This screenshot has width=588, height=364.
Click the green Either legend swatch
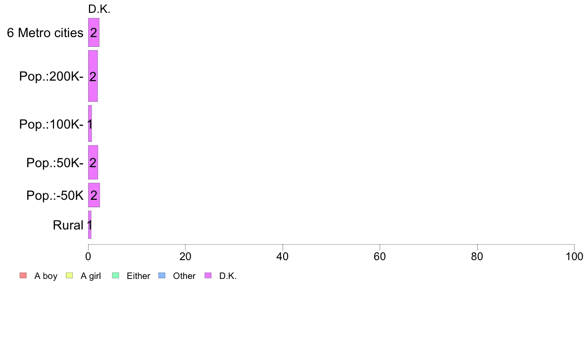pos(115,275)
